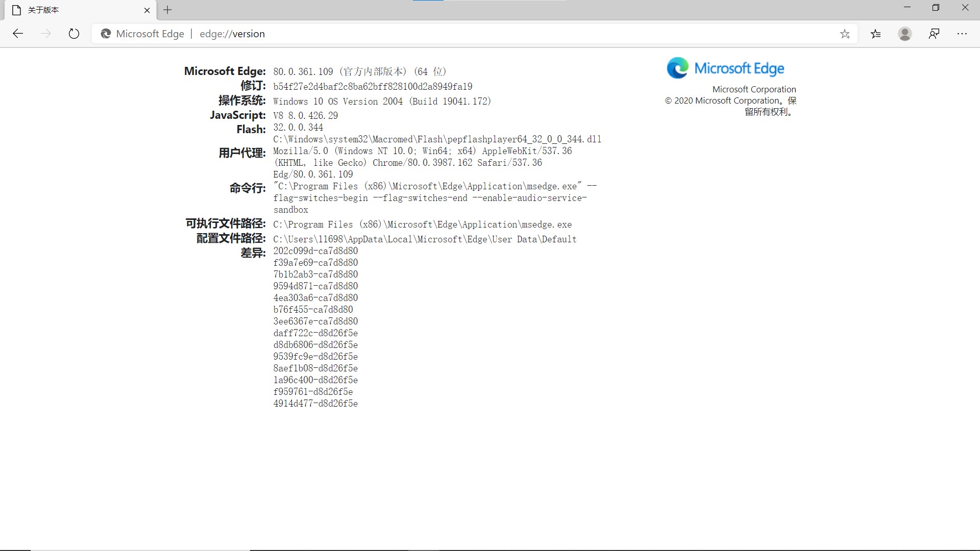Open the Settings and more menu (three dots)

(x=962, y=34)
